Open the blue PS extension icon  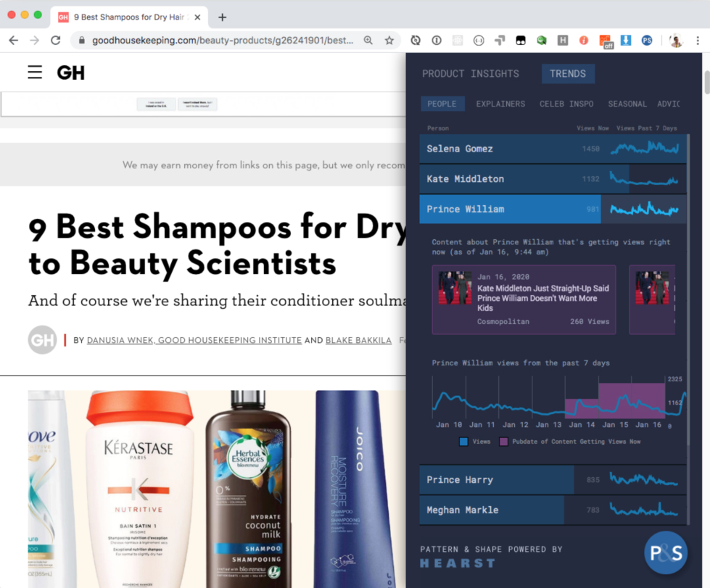tap(647, 41)
